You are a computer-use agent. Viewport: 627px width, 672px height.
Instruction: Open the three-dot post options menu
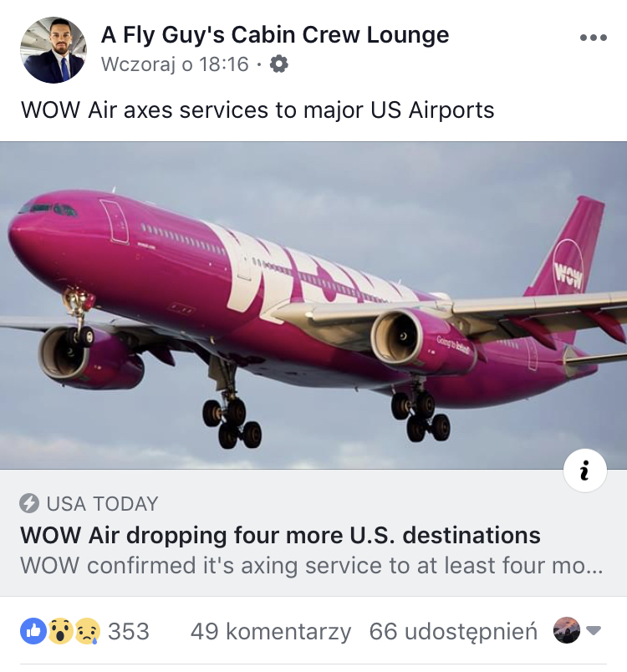click(x=594, y=38)
